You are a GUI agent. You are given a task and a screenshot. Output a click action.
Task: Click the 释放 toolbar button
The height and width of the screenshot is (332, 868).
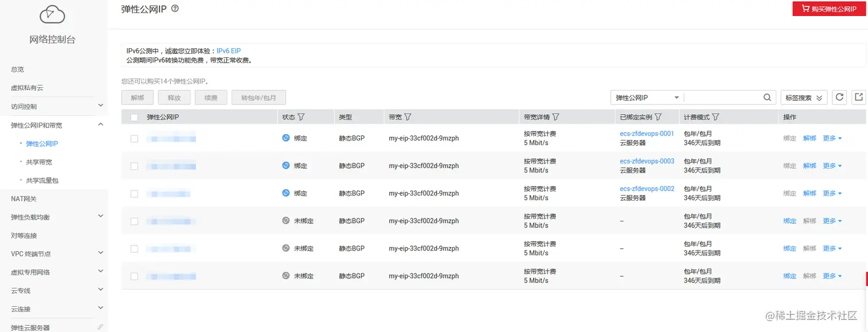pos(175,97)
